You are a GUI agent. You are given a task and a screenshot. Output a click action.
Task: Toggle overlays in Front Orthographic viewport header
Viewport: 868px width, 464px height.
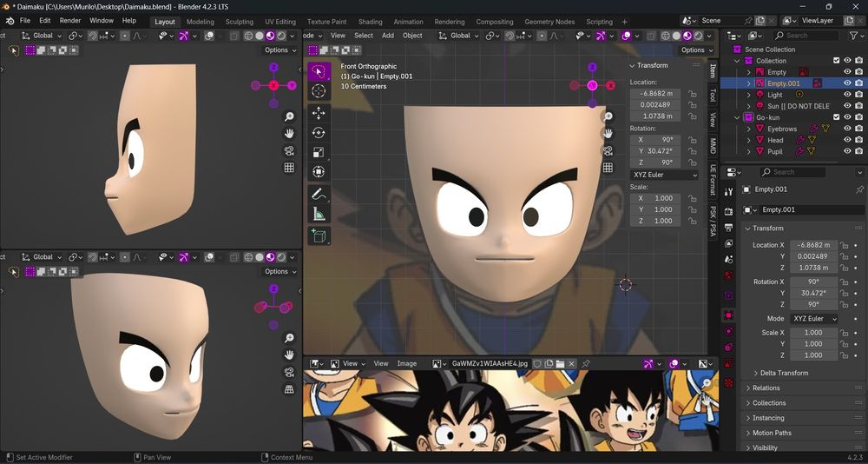627,36
